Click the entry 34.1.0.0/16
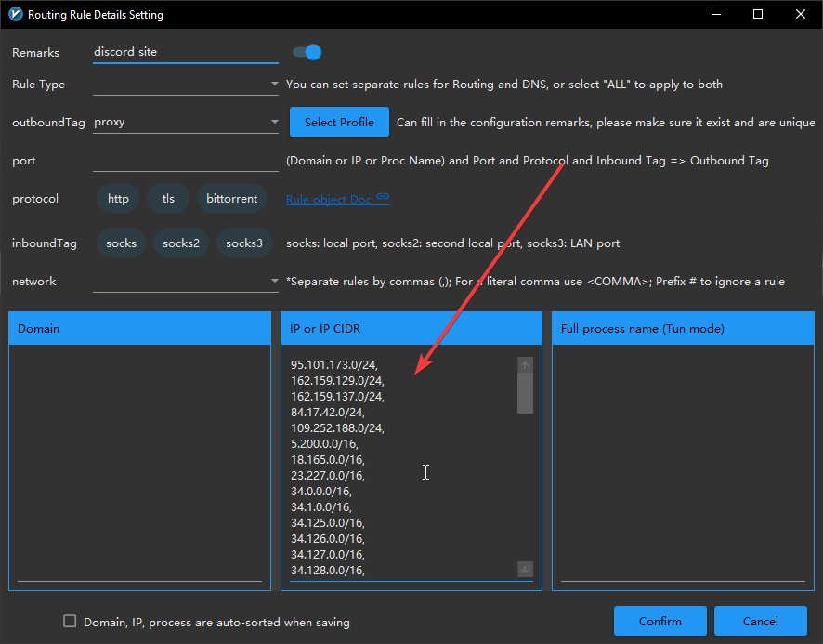This screenshot has height=644, width=823. pos(321,506)
